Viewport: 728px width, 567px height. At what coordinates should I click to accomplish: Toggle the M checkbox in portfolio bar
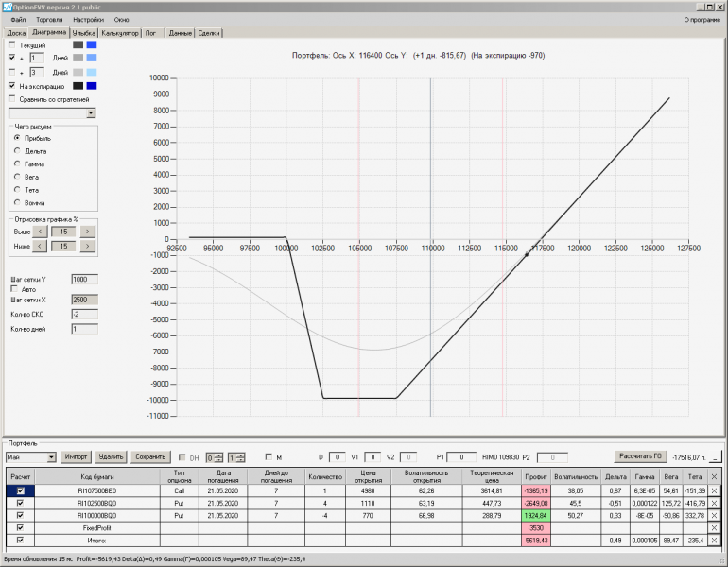coord(269,457)
